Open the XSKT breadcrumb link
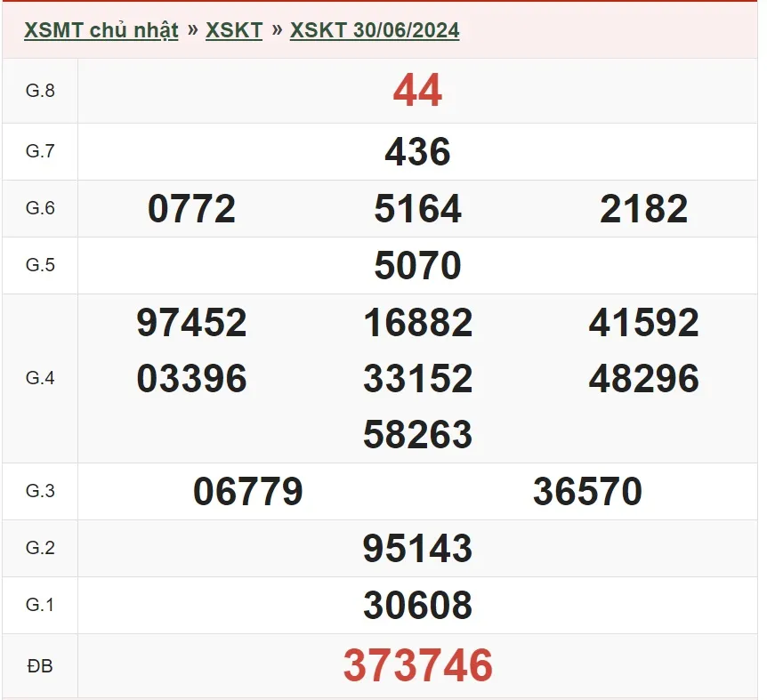The width and height of the screenshot is (767, 700). tap(234, 30)
